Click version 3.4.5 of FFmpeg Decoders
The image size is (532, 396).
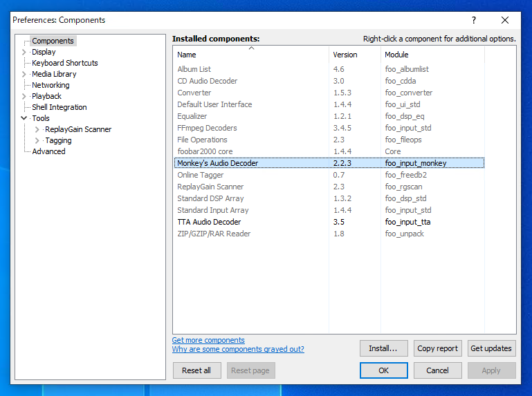point(342,128)
